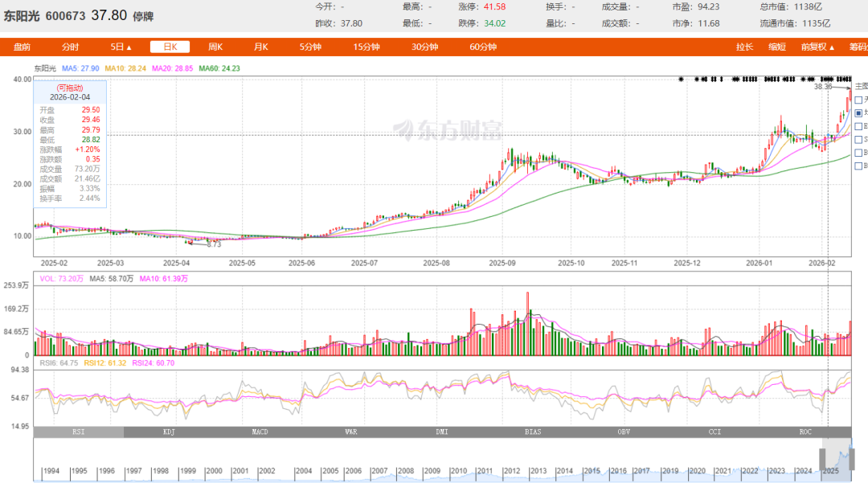Screen dimensions: 868x483
Task: Select the MACD indicator tab
Action: (260, 432)
